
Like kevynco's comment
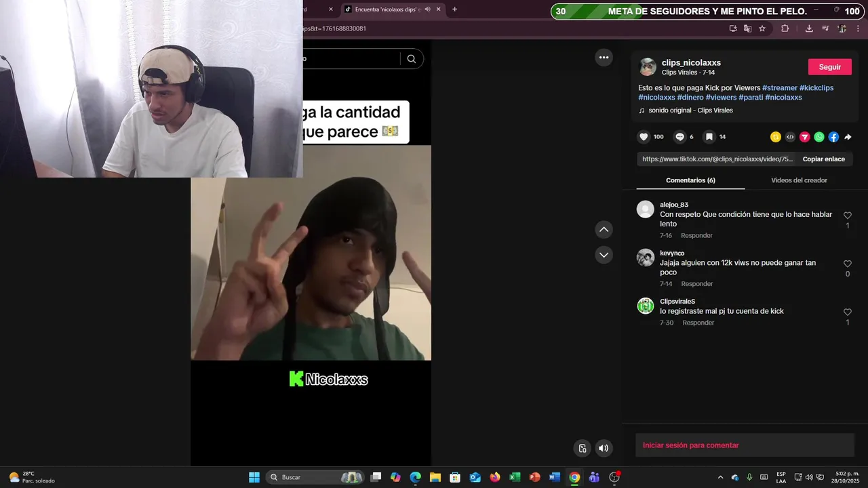coord(848,264)
